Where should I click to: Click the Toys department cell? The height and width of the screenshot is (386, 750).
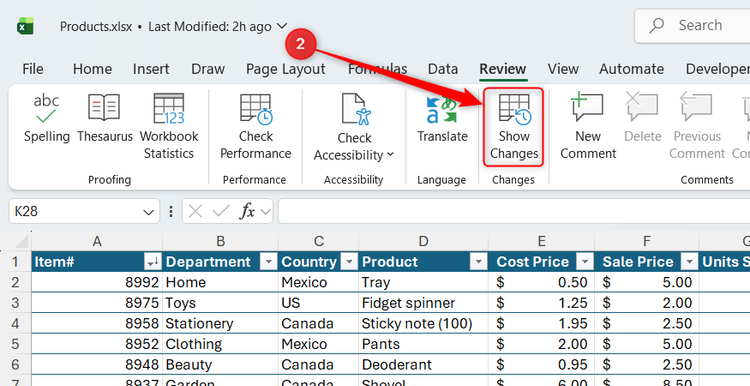[x=220, y=303]
